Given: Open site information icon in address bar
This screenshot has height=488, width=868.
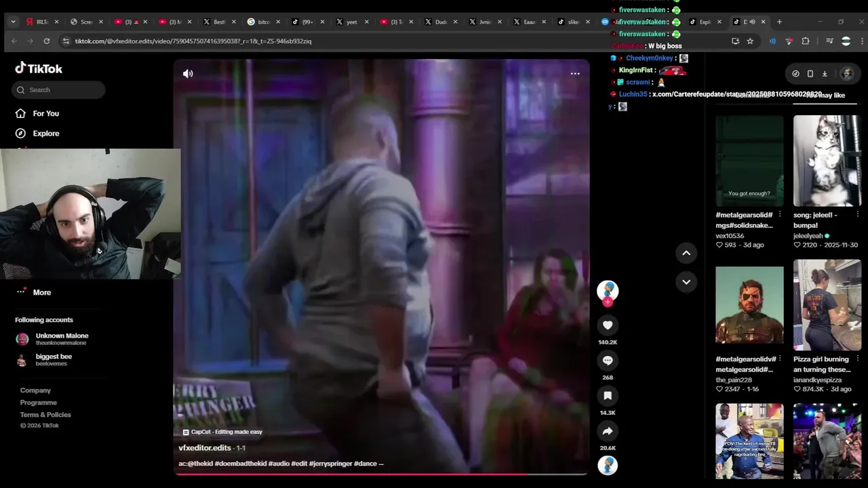Looking at the screenshot, I should pos(66,41).
